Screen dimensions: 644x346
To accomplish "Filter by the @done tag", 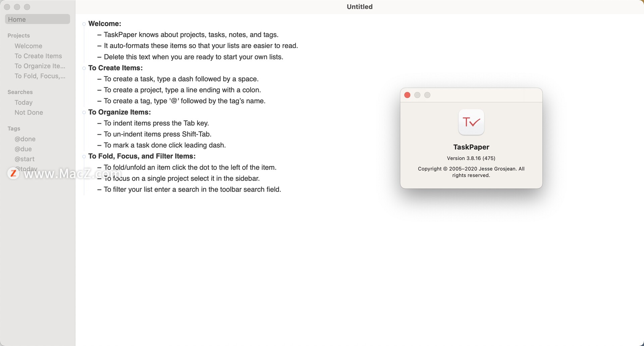I will [x=25, y=139].
